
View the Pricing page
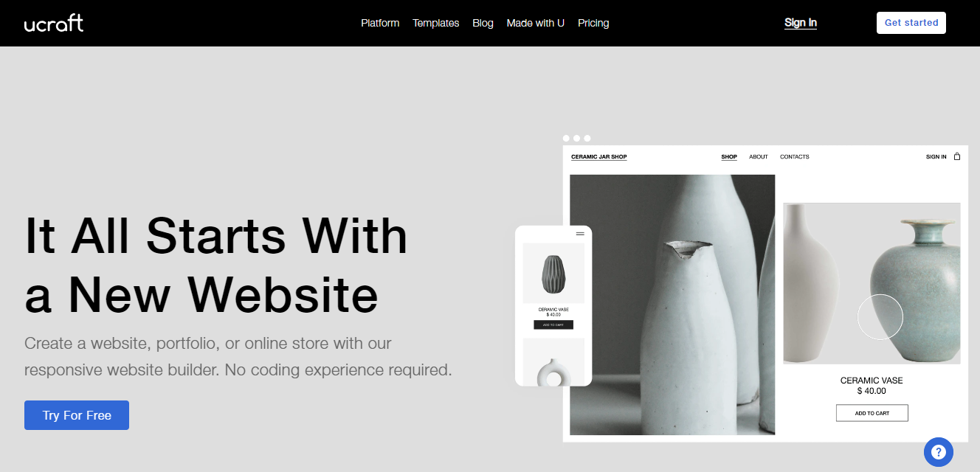tap(593, 23)
